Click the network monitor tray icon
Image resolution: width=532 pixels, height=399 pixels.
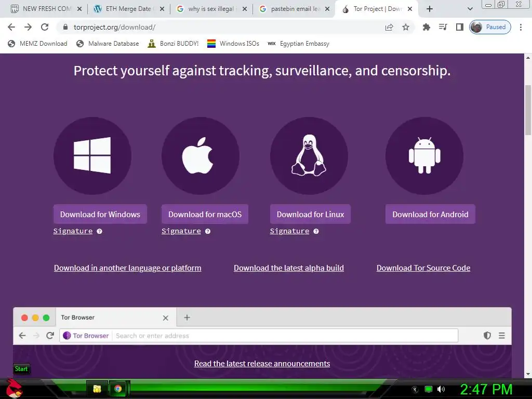[429, 389]
